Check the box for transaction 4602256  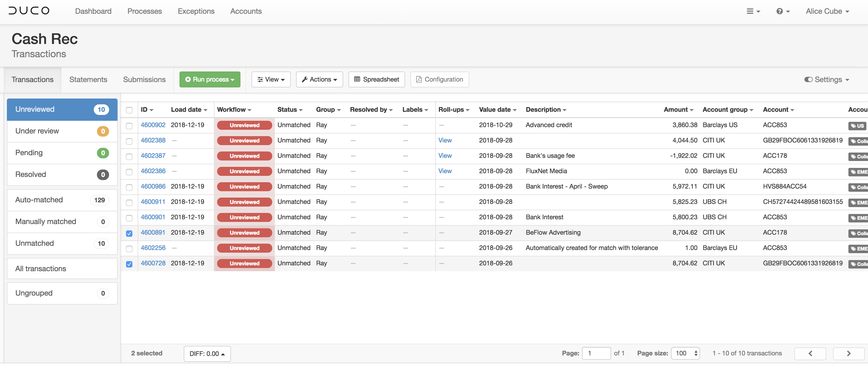pyautogui.click(x=129, y=249)
